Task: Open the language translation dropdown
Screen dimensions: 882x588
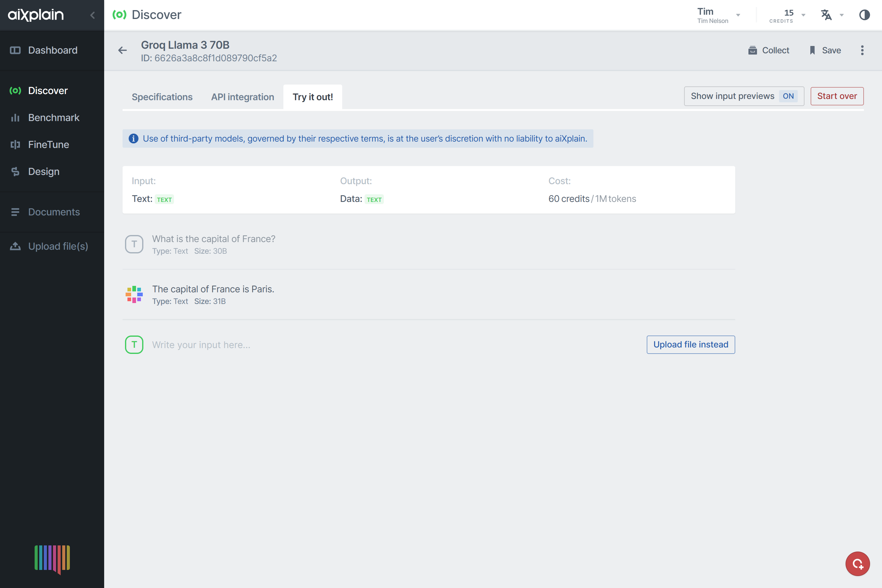Action: (832, 15)
